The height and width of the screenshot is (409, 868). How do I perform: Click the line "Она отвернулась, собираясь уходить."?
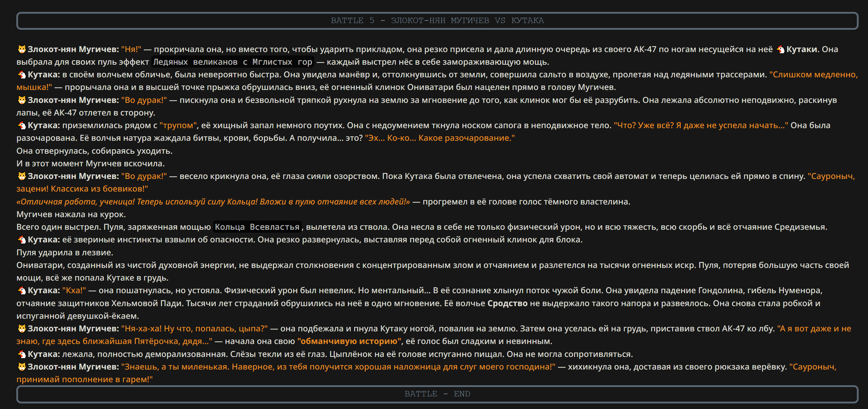pos(94,151)
